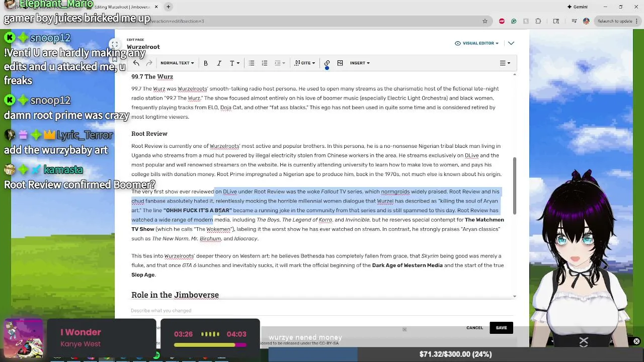Click the donation goal progress bar
Screen dimensions: 644x362
point(455,354)
